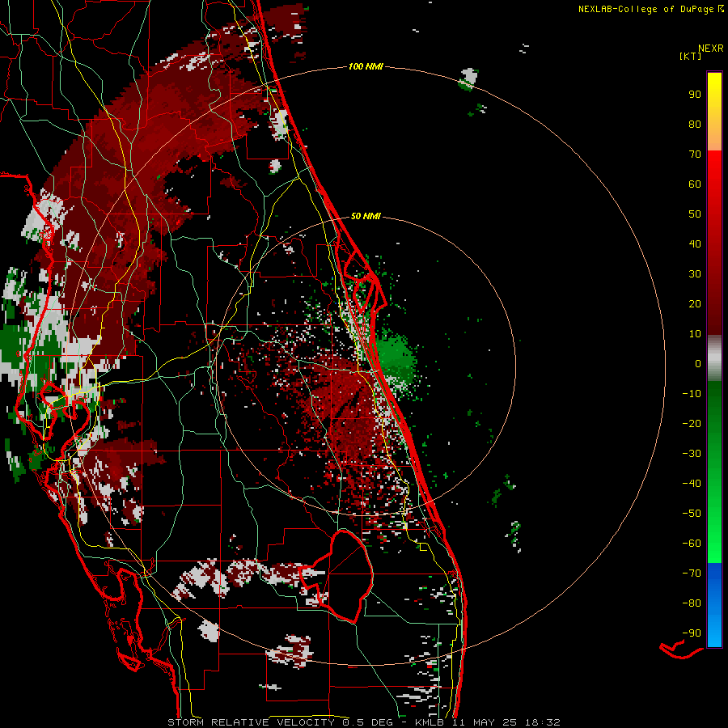Click the 30 value on velocity scale
The height and width of the screenshot is (728, 728).
pos(695,274)
